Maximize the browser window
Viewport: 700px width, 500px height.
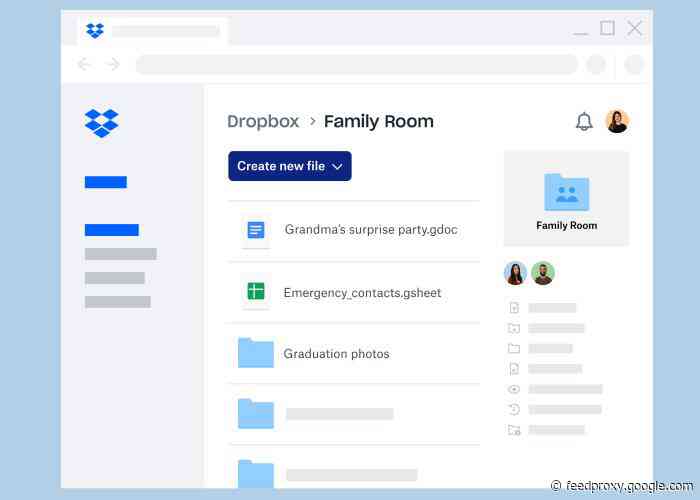point(607,28)
